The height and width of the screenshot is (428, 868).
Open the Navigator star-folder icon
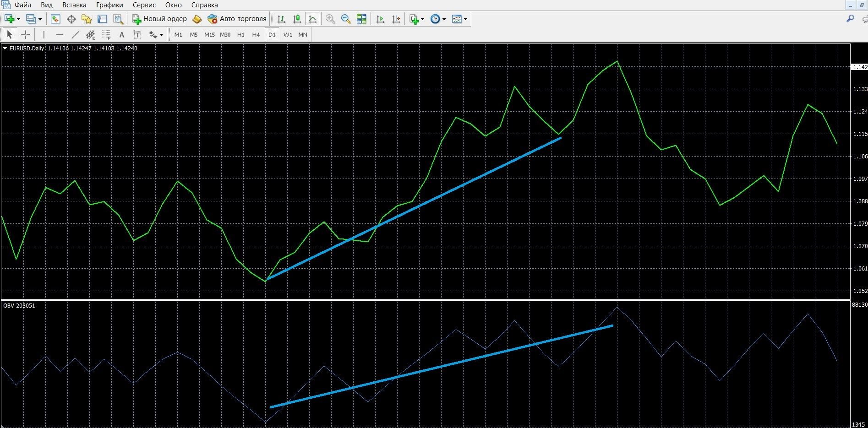tap(87, 19)
